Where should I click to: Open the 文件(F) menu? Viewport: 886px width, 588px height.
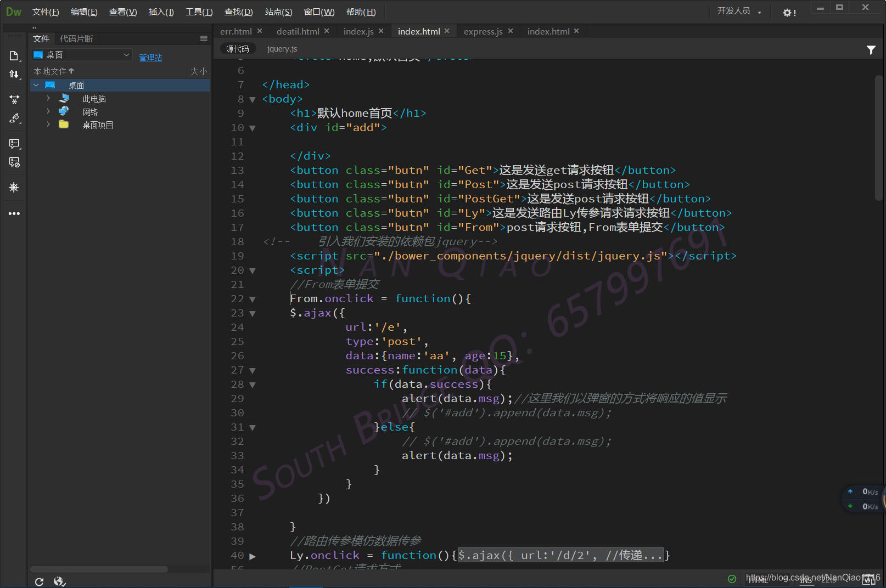tap(46, 12)
